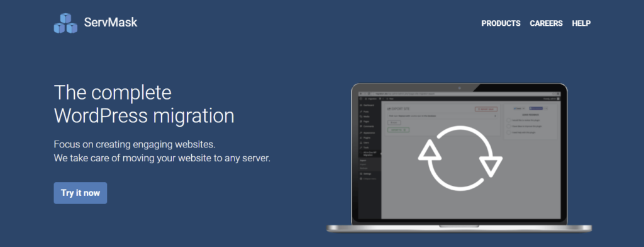
Task: Open the HELP menu item
Action: pos(581,23)
